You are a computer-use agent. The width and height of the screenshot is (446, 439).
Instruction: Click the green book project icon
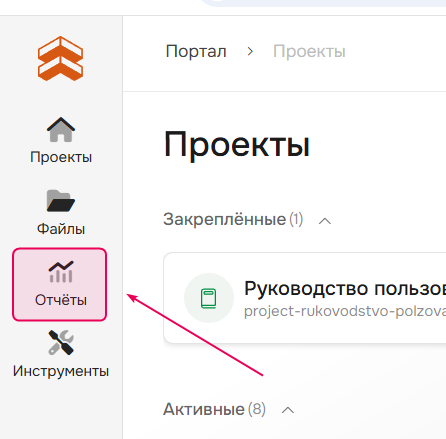209,298
